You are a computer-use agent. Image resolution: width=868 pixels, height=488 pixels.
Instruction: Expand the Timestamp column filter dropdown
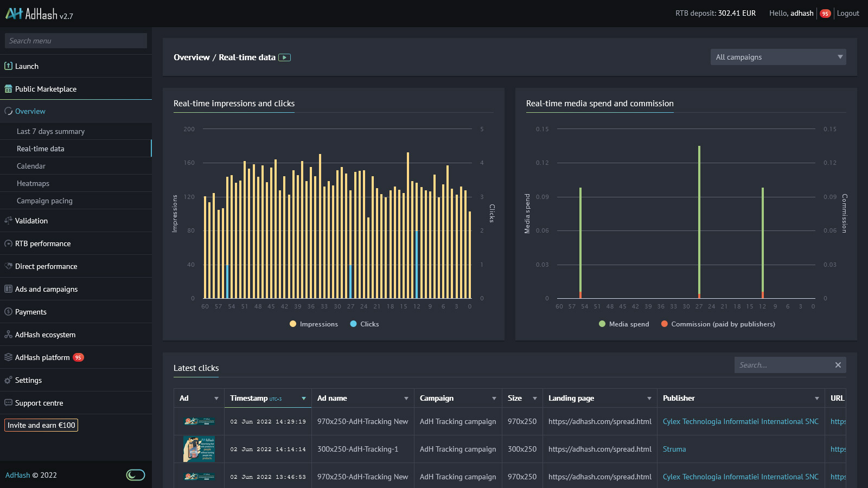click(303, 397)
